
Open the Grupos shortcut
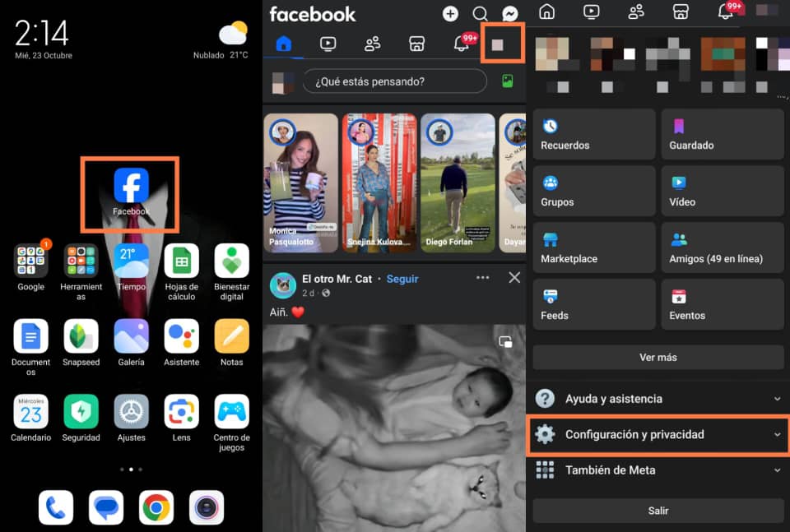click(x=594, y=191)
